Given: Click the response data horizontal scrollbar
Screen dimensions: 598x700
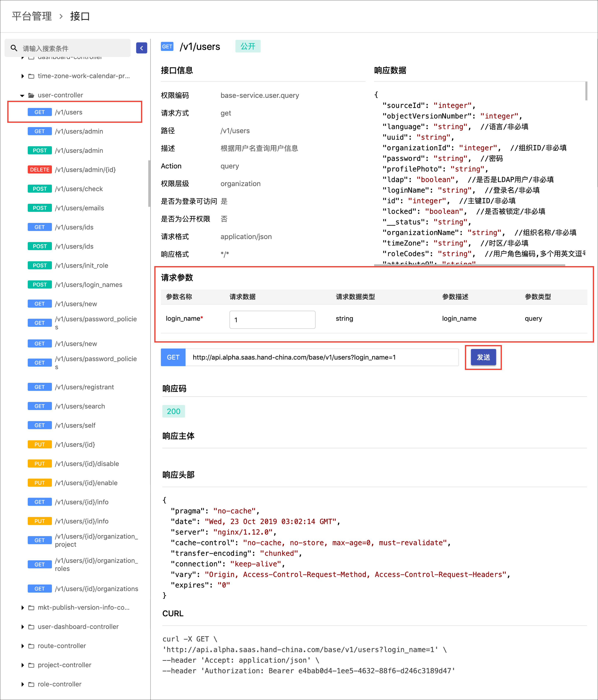Looking at the screenshot, I should point(469,265).
